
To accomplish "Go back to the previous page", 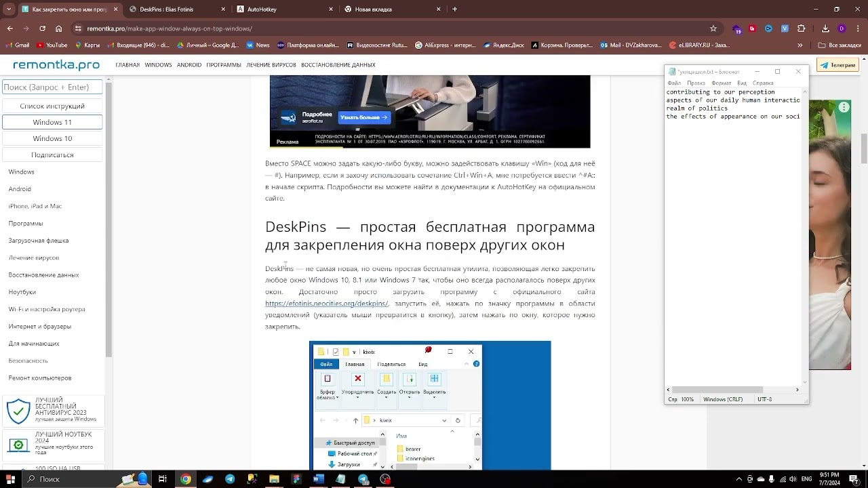I will [10, 28].
